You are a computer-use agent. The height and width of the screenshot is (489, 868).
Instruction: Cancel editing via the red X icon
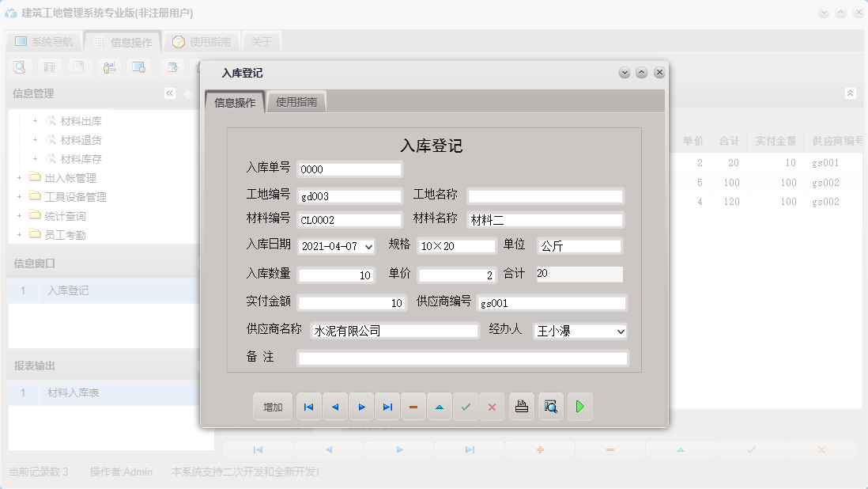click(492, 406)
